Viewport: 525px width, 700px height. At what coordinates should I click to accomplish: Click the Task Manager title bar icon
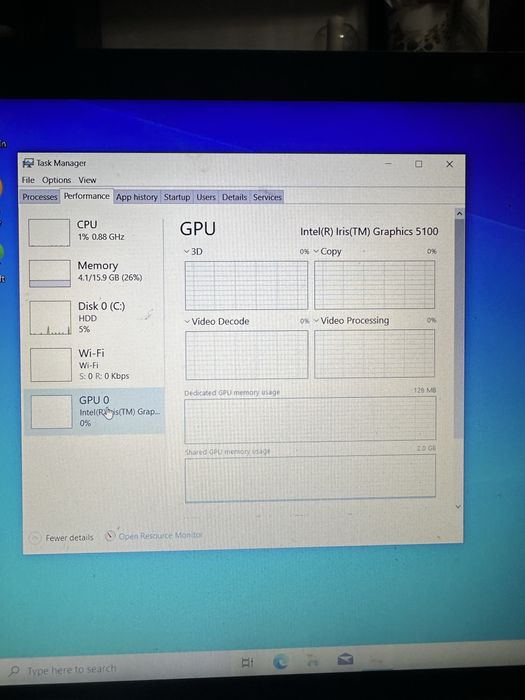click(28, 163)
